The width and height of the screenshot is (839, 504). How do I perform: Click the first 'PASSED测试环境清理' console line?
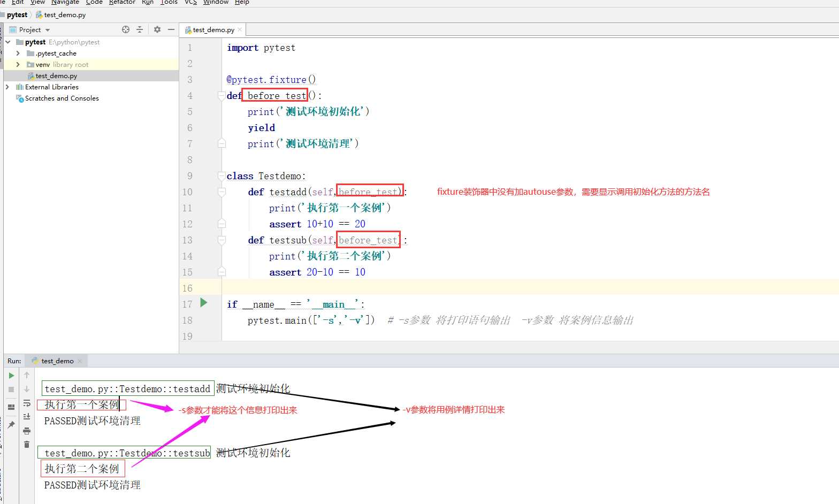point(92,421)
